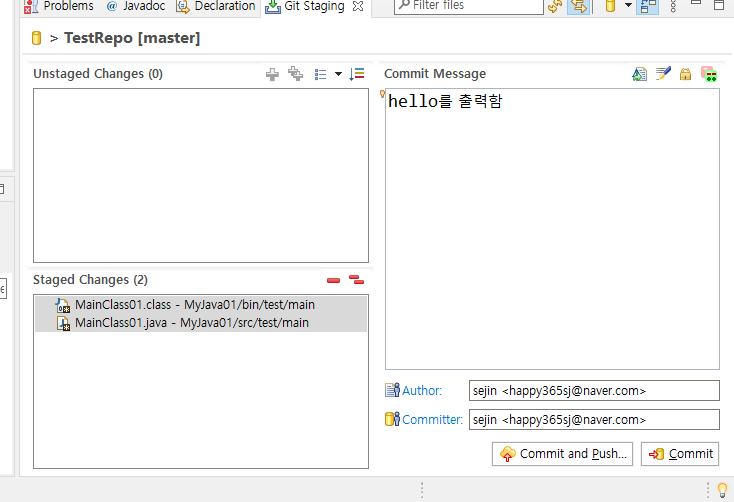Click the Author link label

click(x=422, y=391)
